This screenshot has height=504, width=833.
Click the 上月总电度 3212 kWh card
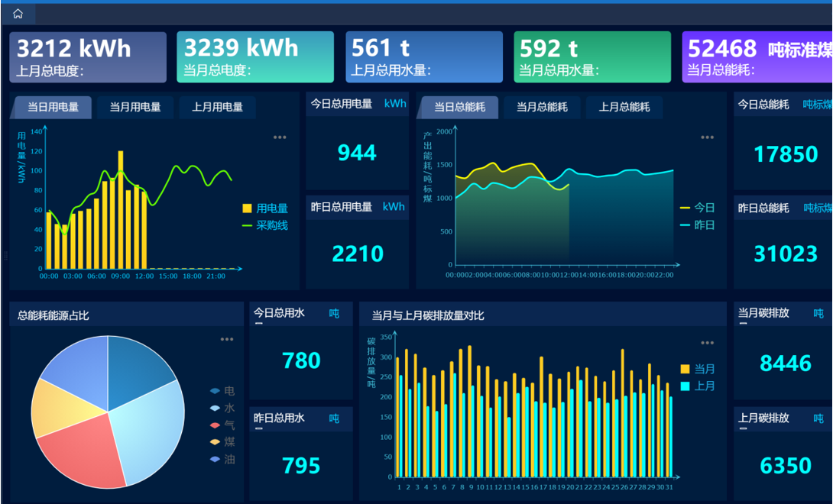click(x=88, y=57)
